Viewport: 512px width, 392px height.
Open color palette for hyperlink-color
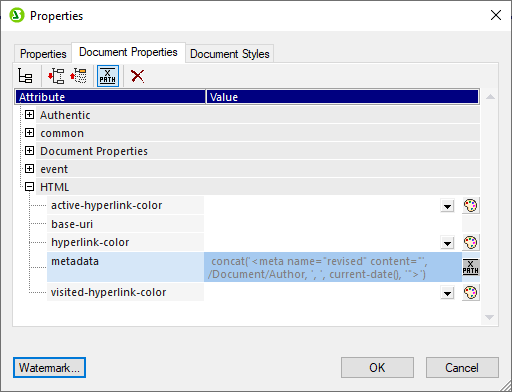471,242
